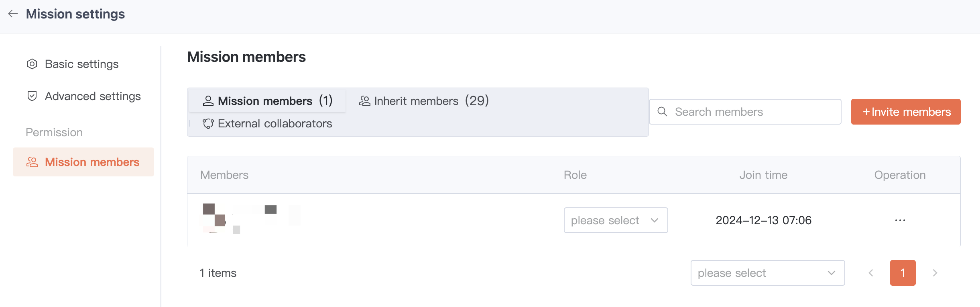Click the chevron arrow in Role dropdown
This screenshot has height=307, width=980.
(655, 220)
